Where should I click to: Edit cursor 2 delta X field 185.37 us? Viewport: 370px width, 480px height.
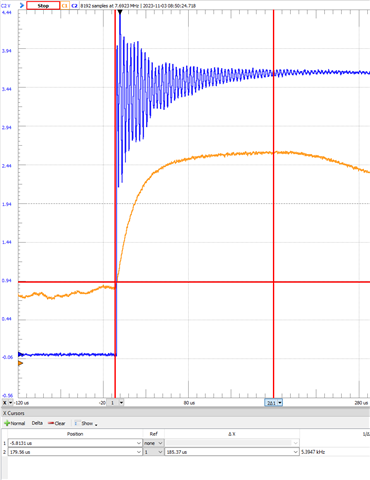point(232,452)
